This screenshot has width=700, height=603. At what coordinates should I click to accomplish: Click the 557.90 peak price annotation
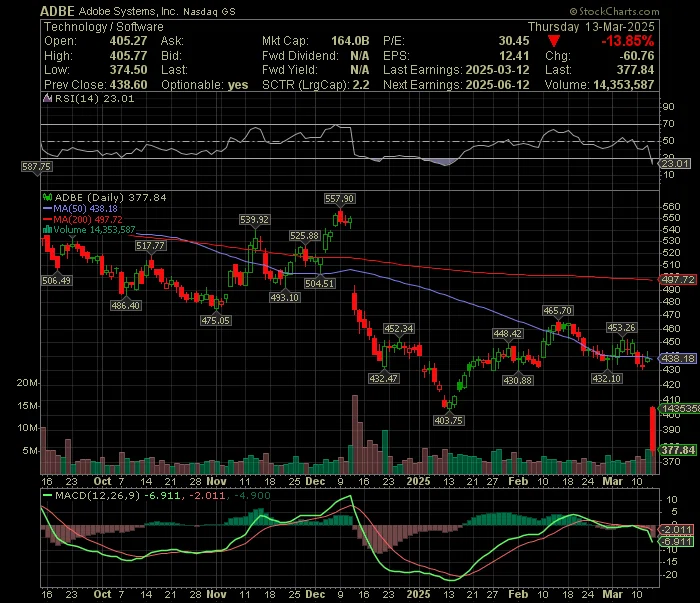[340, 199]
